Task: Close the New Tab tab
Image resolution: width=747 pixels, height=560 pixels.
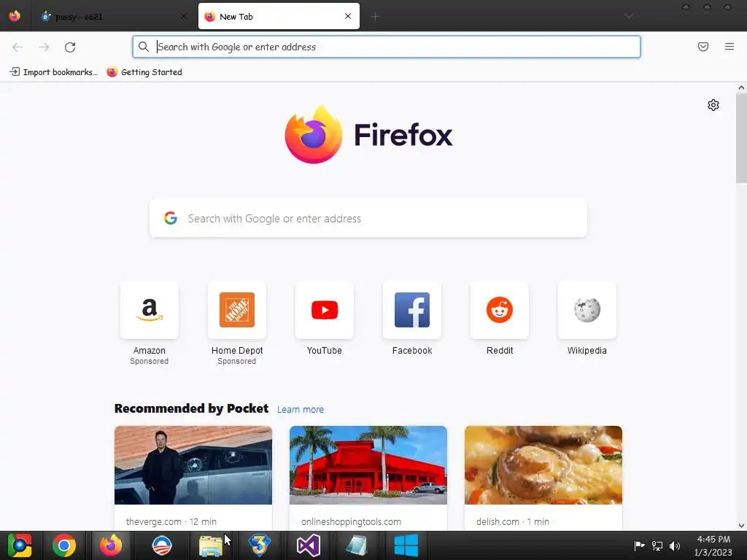Action: [348, 16]
